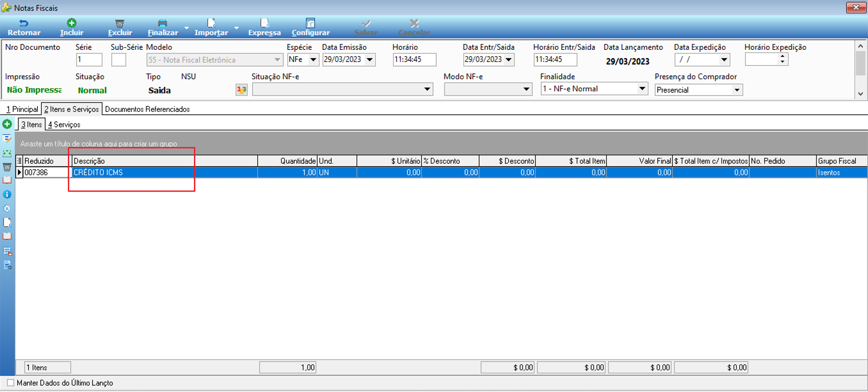
Task: Click the 1-2-3 icon beside Situação NF-e
Action: coord(242,90)
